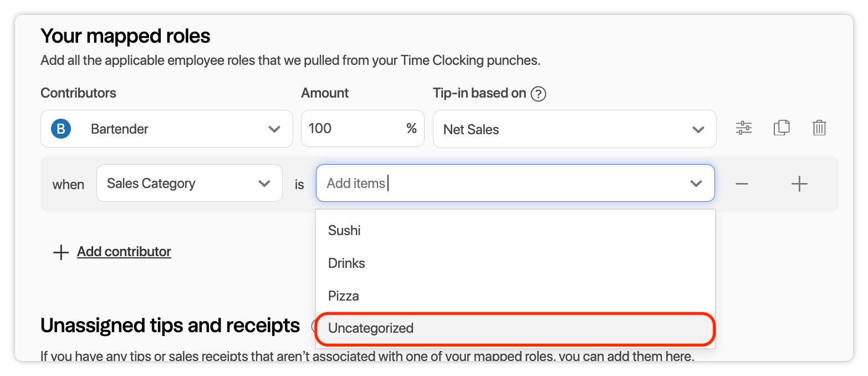Remove the Sales Category condition with the minus icon
This screenshot has height=376, width=868.
click(742, 184)
